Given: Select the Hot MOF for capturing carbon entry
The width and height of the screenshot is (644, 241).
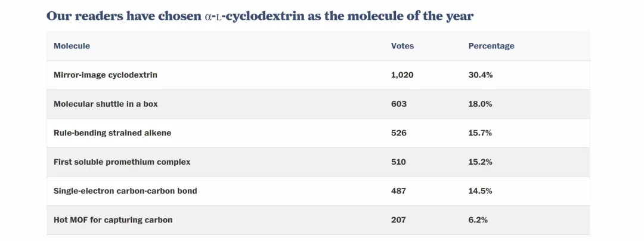Looking at the screenshot, I should pyautogui.click(x=113, y=220).
